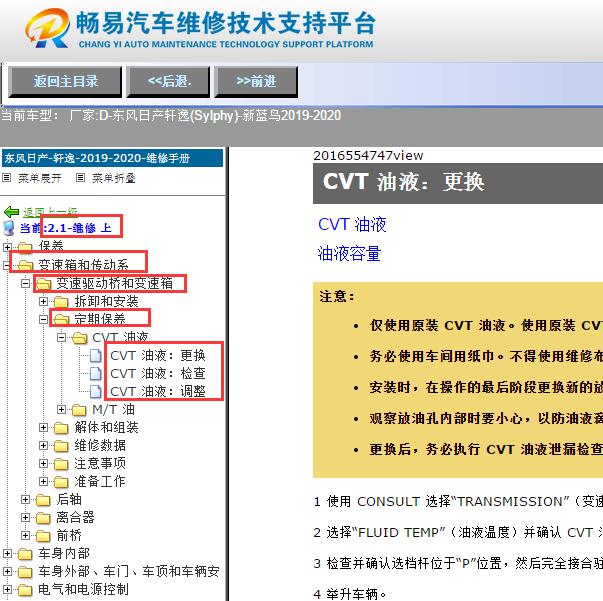603x601 pixels.
Task: Expand the 注意事项 folder
Action: click(43, 463)
